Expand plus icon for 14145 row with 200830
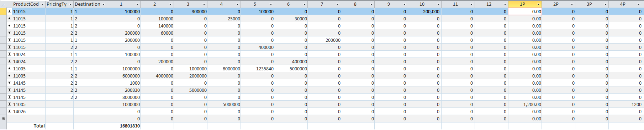Viewport: 644px width, 130px height. [10, 90]
